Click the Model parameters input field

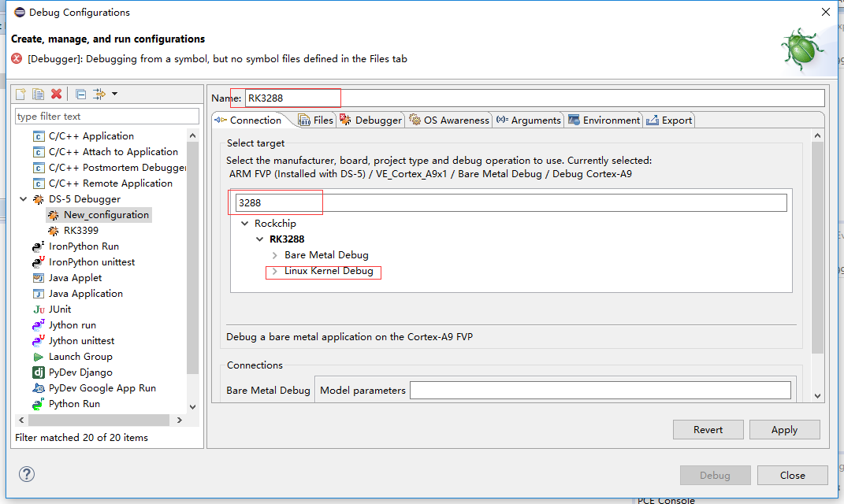coord(600,390)
